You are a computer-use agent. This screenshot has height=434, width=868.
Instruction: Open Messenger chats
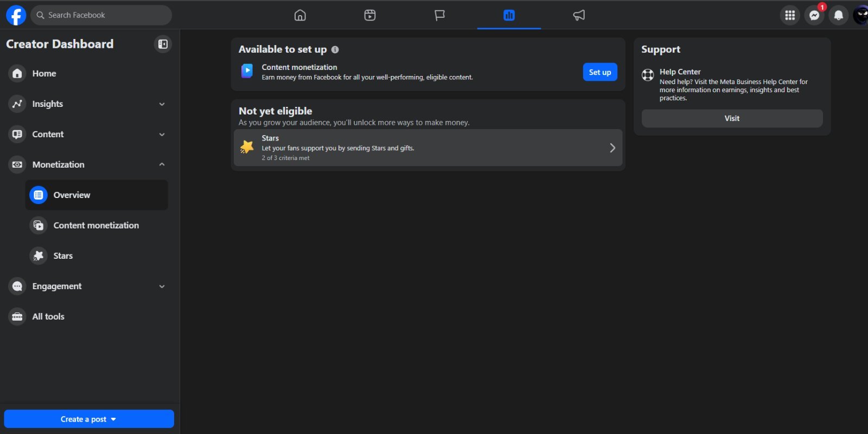coord(814,15)
